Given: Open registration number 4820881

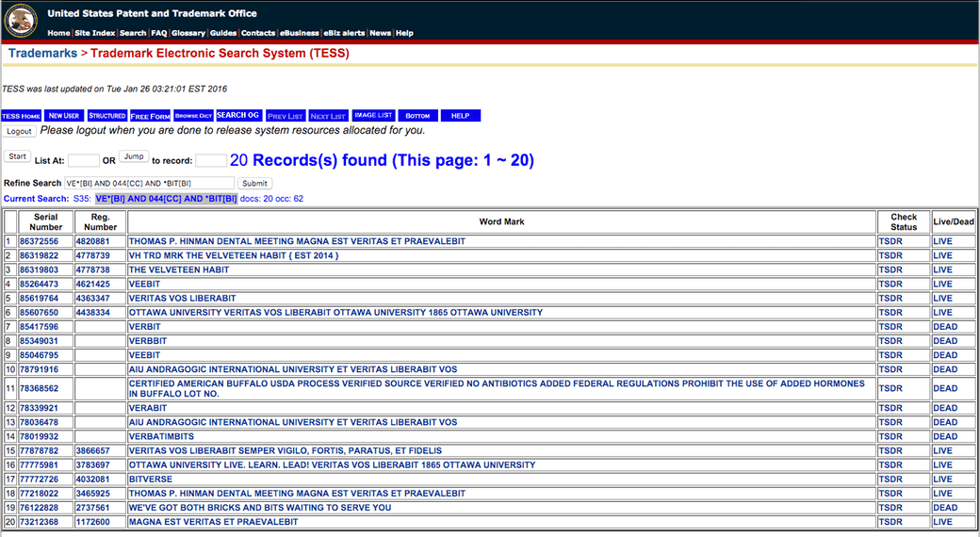Looking at the screenshot, I should pyautogui.click(x=92, y=241).
